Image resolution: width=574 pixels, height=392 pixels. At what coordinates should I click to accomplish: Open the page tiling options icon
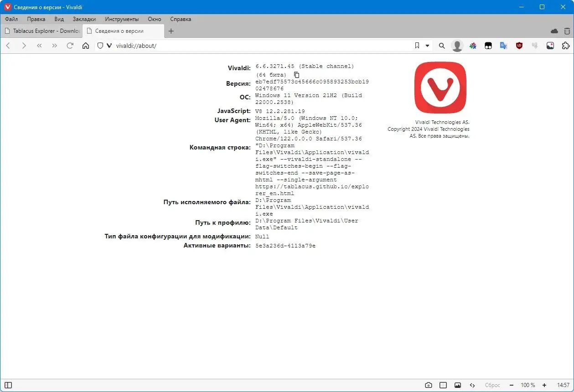443,385
